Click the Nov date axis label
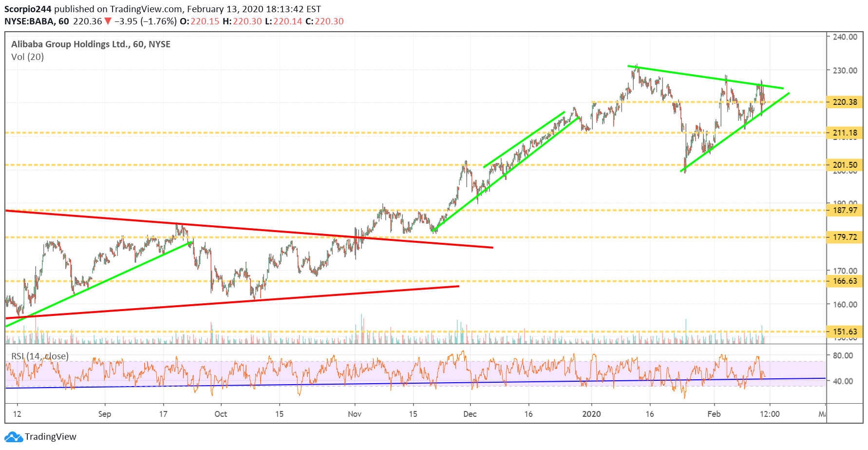The image size is (868, 450). 355,414
